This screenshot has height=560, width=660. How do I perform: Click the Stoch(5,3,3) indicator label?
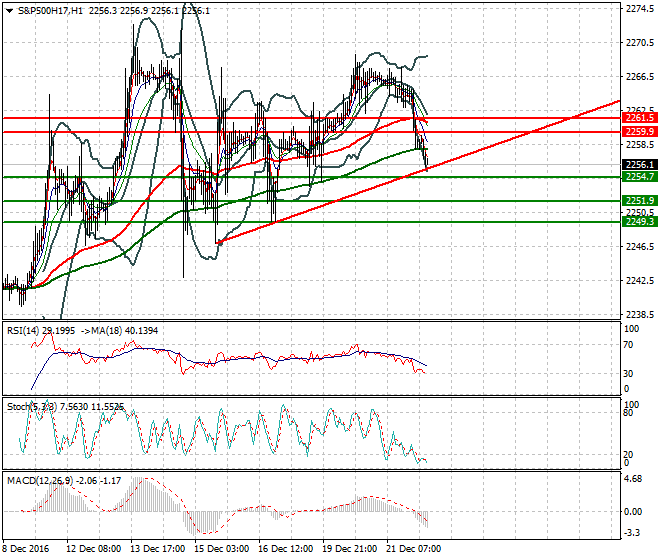(x=32, y=407)
